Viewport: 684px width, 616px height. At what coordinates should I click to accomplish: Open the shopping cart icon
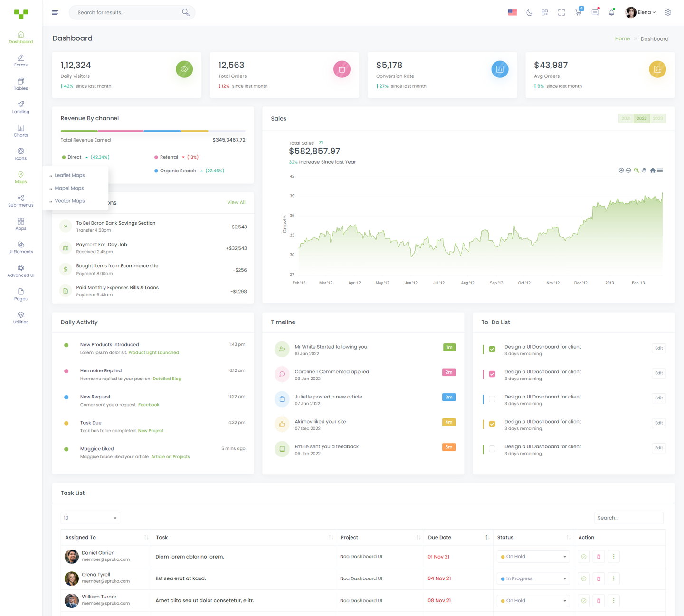pos(578,13)
